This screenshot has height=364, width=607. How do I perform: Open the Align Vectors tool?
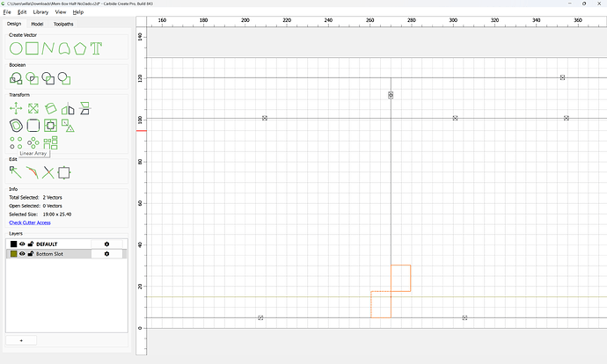click(50, 126)
